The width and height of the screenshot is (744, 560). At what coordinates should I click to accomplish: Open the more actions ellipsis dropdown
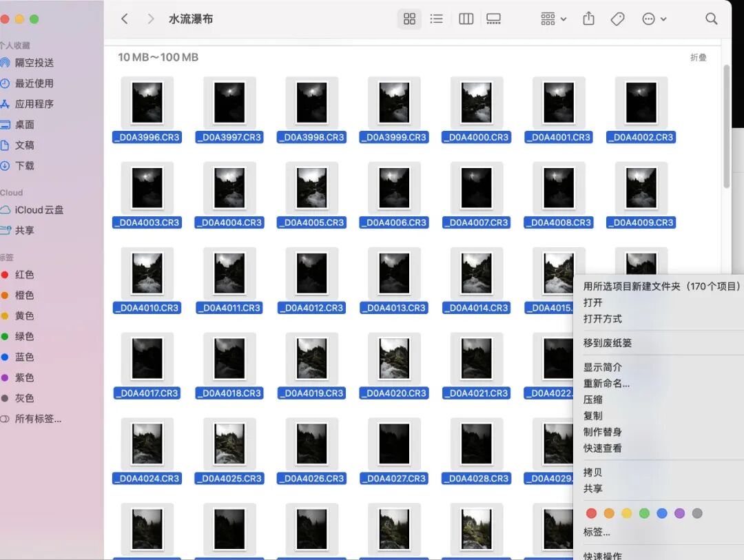654,19
